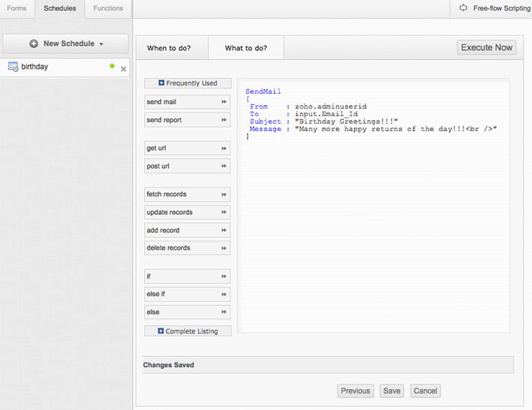Click the birthday schedule calendar icon
Viewport: 532px width, 410px height.
[x=13, y=67]
